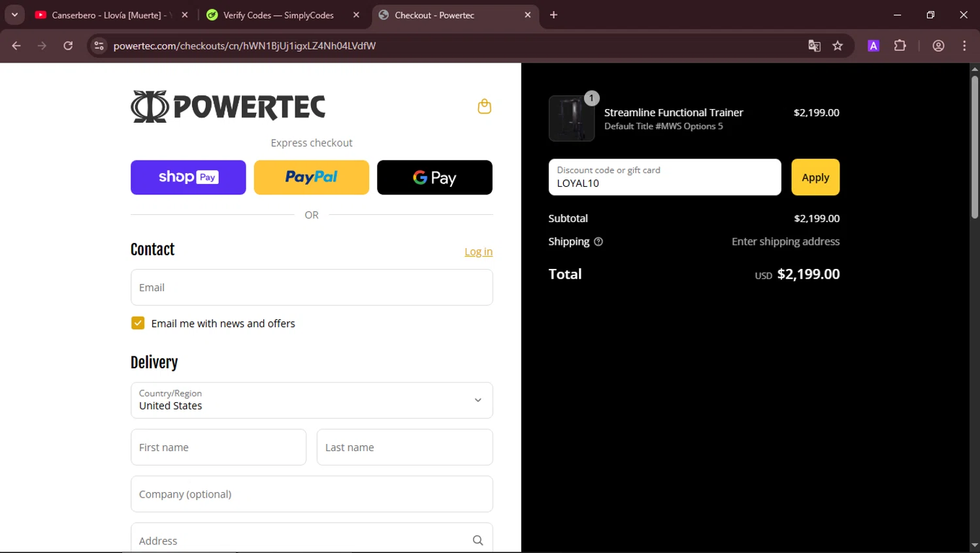Click the Subtotal $2,199.00 value
980x553 pixels.
[x=817, y=219]
